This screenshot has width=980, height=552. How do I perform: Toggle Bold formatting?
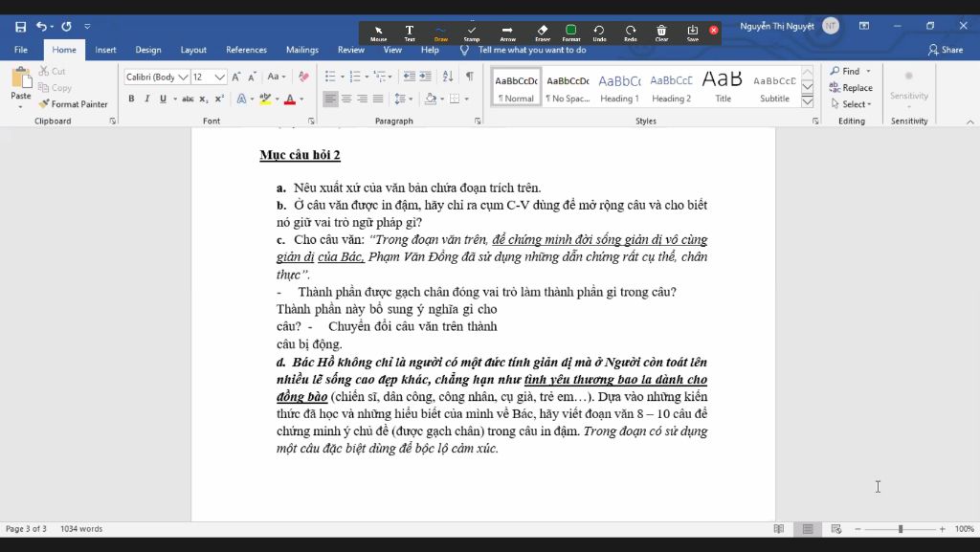point(131,99)
